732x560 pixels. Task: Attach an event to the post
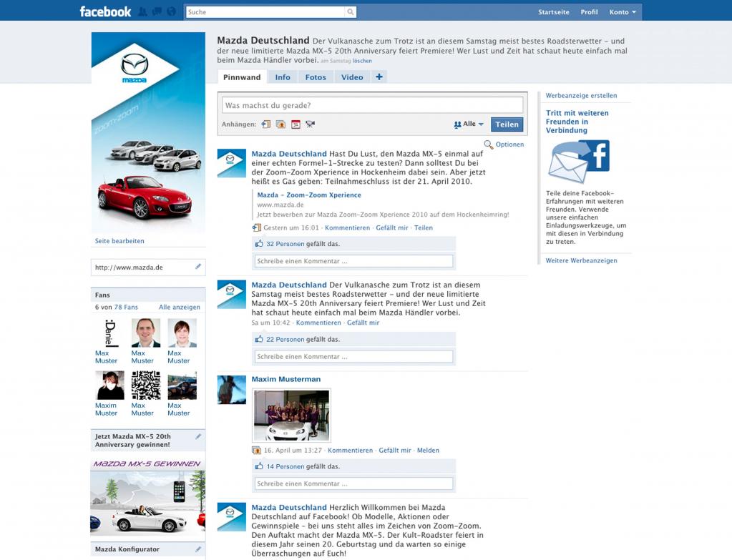tap(296, 124)
